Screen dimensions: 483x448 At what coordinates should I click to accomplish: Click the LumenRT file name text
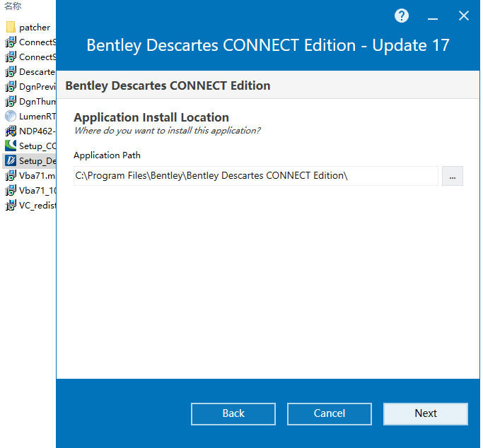pyautogui.click(x=37, y=117)
